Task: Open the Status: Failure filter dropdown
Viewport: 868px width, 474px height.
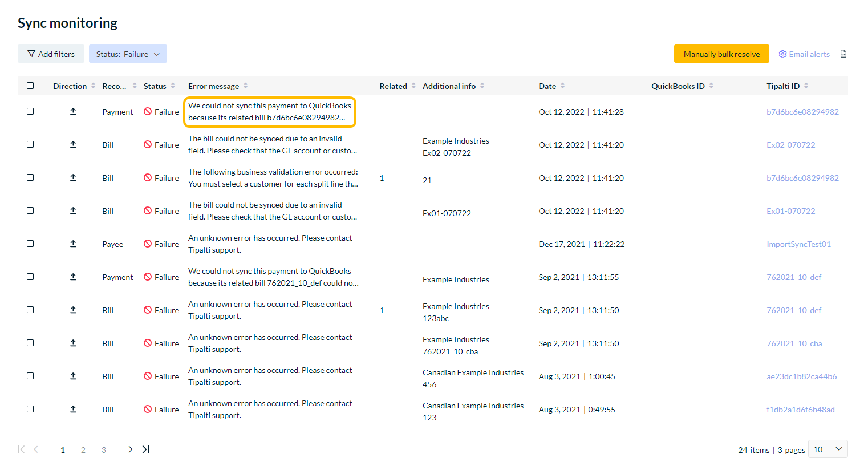Action: click(128, 54)
